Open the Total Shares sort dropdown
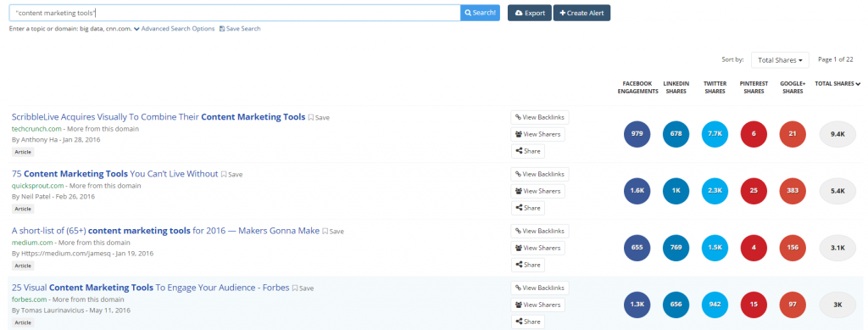The height and width of the screenshot is (330, 868). [780, 59]
